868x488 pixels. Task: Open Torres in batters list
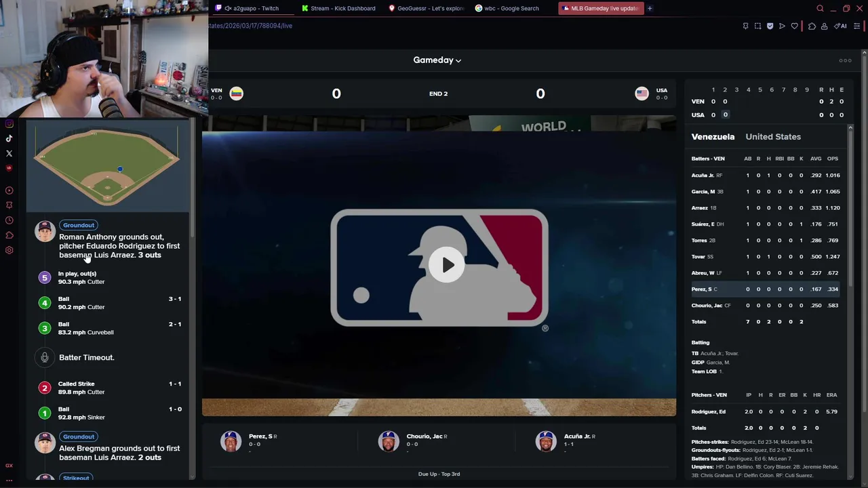765,241
